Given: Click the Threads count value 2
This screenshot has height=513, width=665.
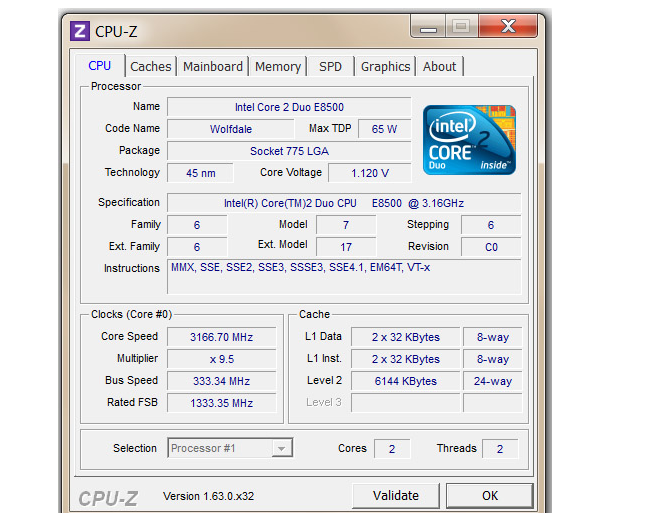Looking at the screenshot, I should click(500, 449).
